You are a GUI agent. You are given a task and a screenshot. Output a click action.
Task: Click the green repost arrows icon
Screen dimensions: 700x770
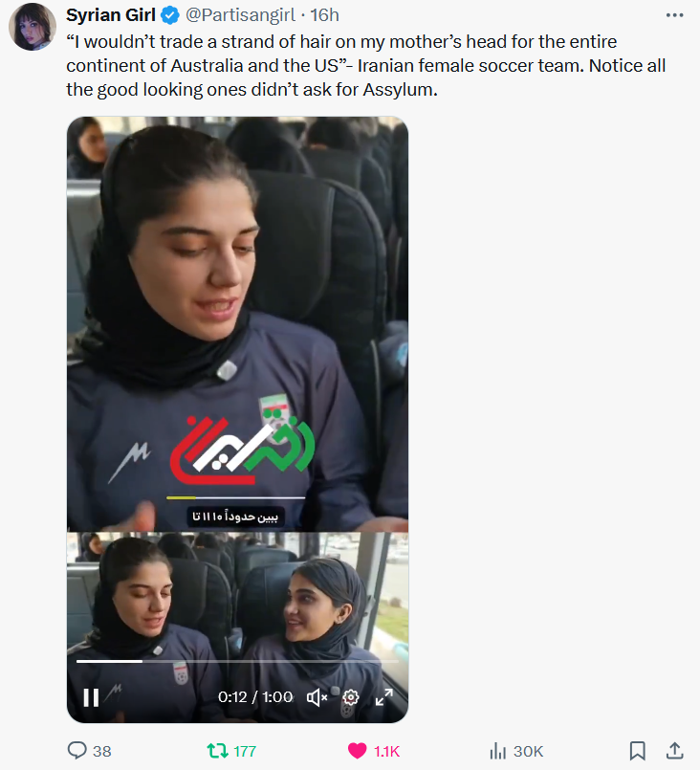point(217,750)
